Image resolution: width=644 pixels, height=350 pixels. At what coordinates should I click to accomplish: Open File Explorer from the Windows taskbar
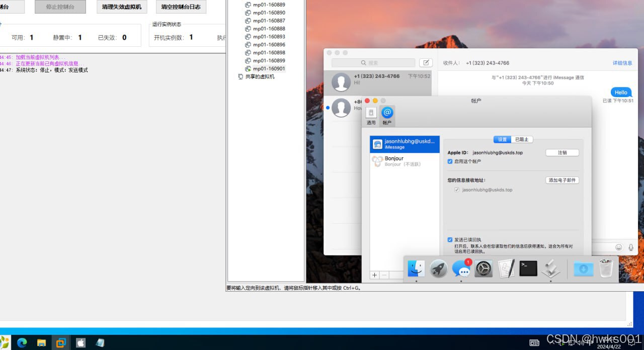coord(42,343)
